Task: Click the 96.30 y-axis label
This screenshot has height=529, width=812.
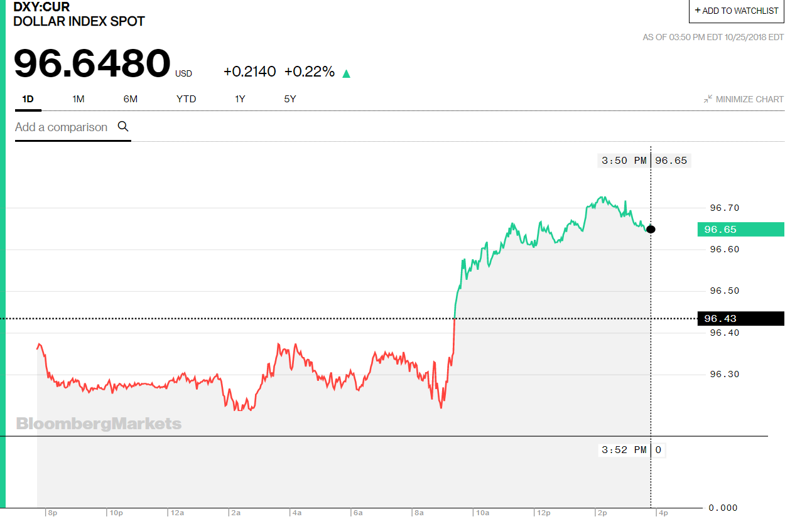Action: pyautogui.click(x=724, y=374)
